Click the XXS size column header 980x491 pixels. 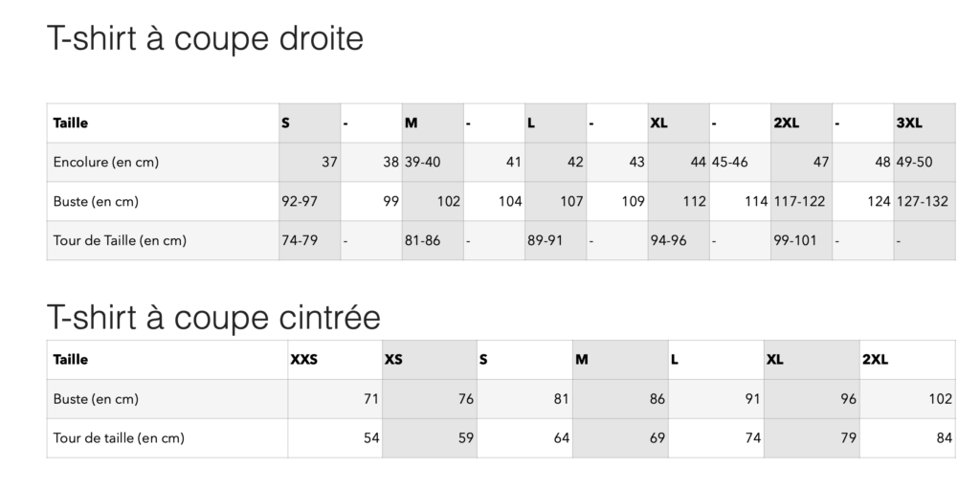335,360
